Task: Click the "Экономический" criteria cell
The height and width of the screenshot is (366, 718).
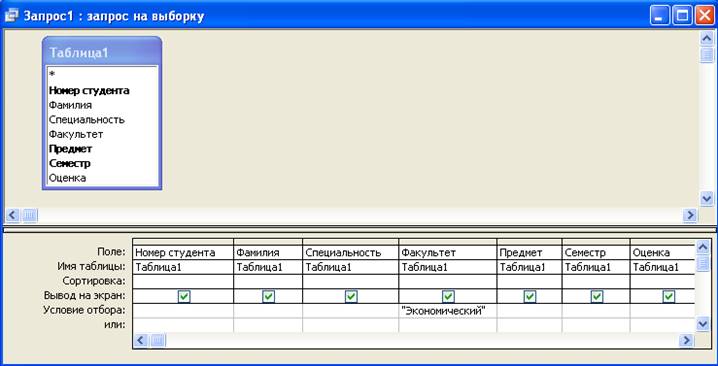Action: point(448,311)
